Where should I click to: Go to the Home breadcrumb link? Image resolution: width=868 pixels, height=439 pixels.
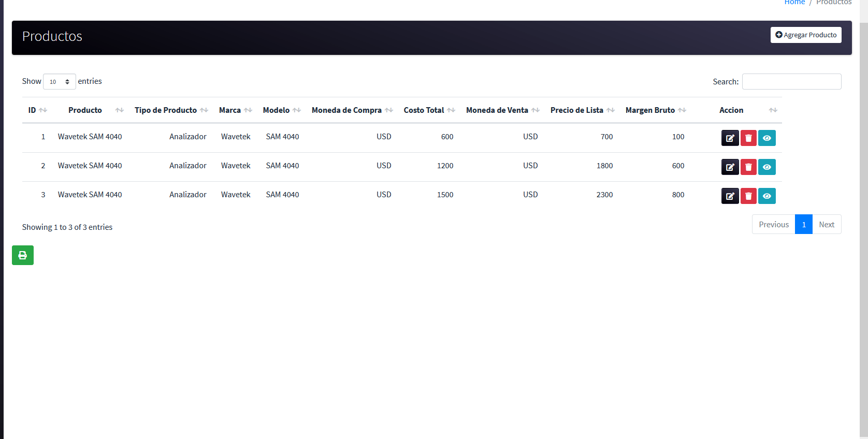pos(794,3)
